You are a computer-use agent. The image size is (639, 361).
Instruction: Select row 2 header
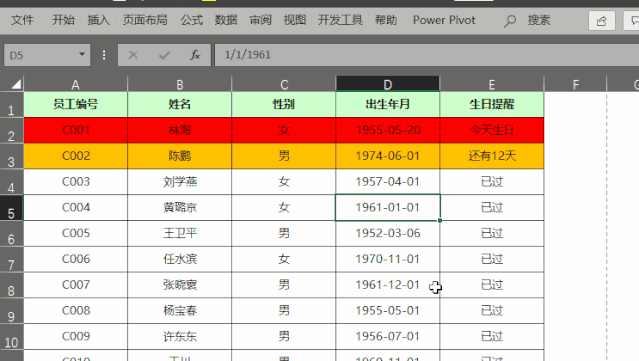pyautogui.click(x=11, y=130)
